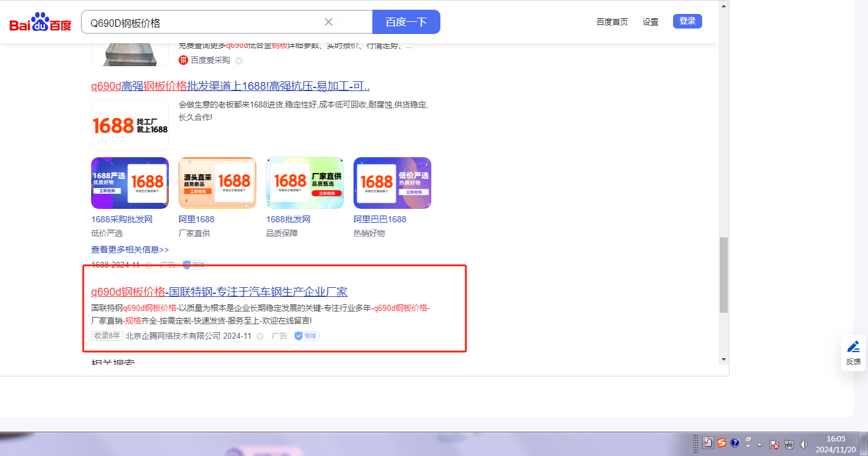Screen dimensions: 868x456
Task: Click the 百度爱采购 red source icon
Action: click(x=183, y=60)
